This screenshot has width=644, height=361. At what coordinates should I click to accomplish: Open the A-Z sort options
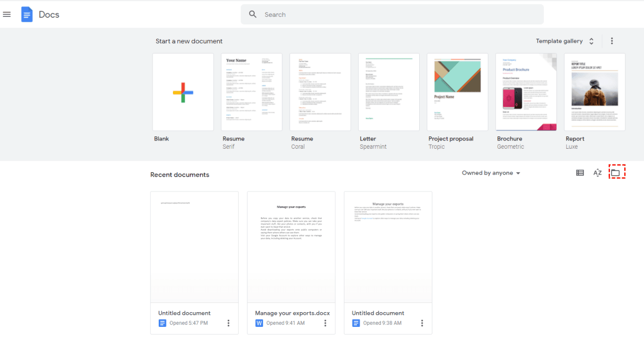coord(598,173)
